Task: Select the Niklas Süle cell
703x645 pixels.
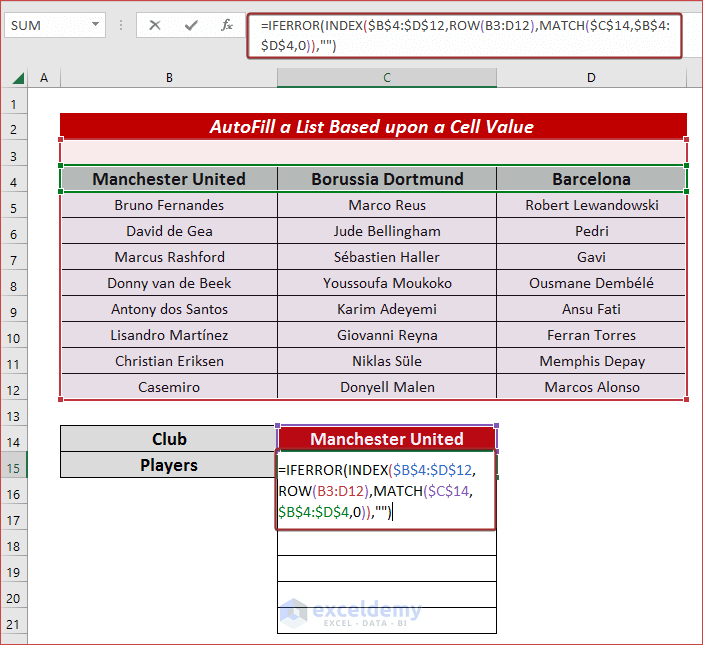Action: (387, 361)
